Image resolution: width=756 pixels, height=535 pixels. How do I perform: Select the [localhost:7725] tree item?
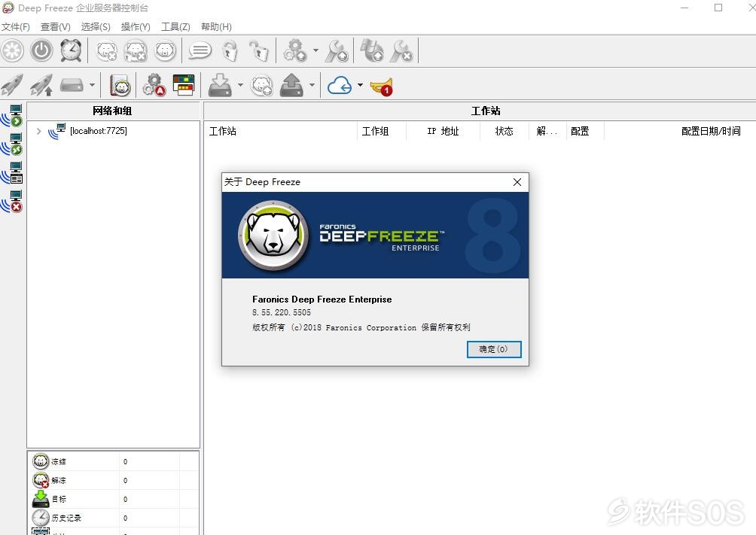[99, 131]
